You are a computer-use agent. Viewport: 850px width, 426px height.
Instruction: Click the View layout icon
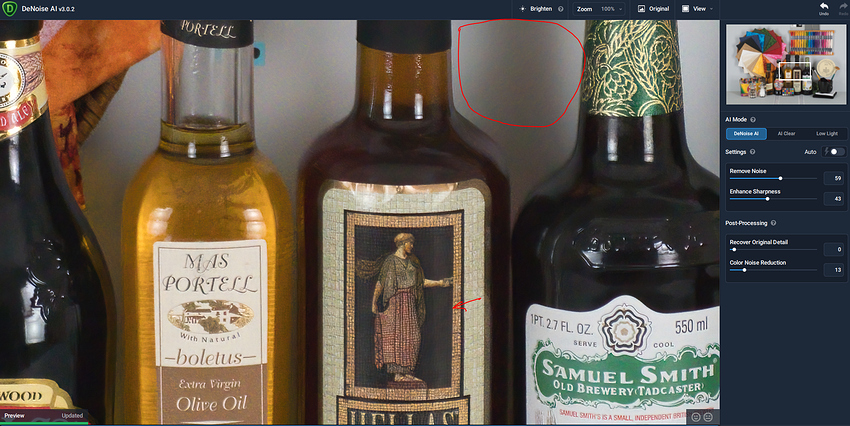(685, 9)
